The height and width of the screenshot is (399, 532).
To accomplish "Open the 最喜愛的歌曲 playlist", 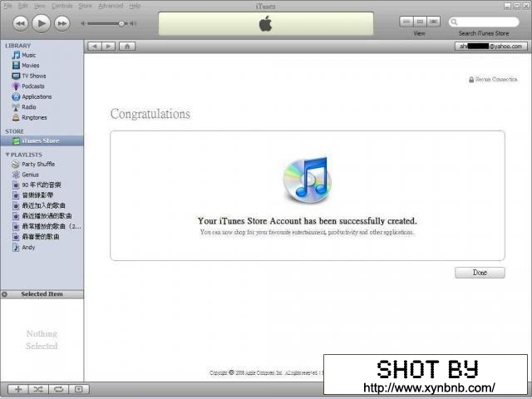I will (42, 237).
